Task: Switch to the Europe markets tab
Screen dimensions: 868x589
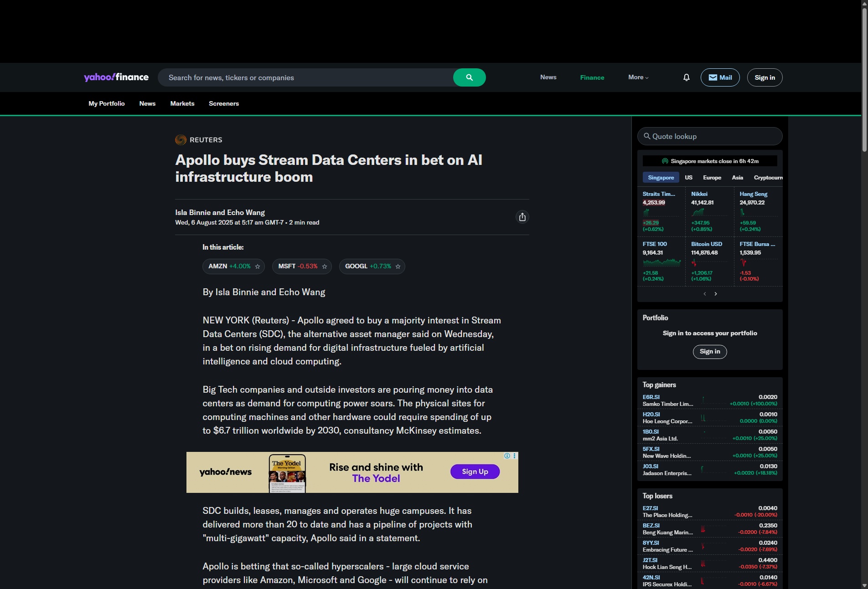Action: tap(712, 178)
